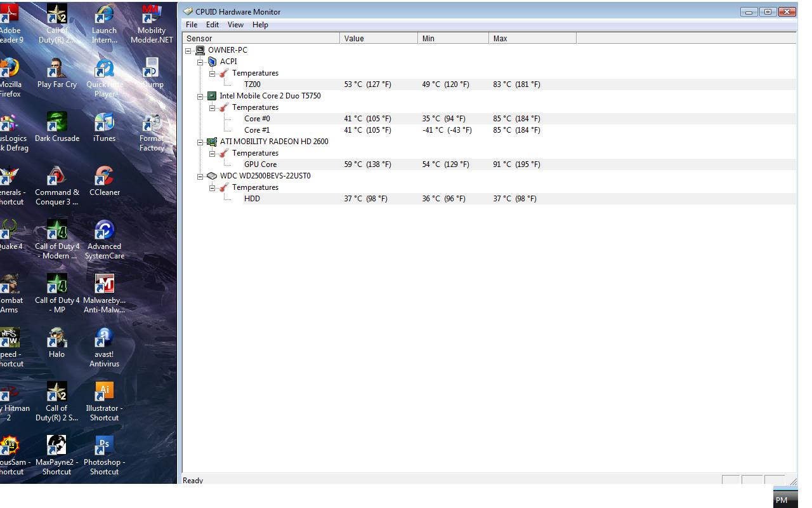Select the Core #0 sensor row
This screenshot has height=508, width=812.
coord(489,119)
